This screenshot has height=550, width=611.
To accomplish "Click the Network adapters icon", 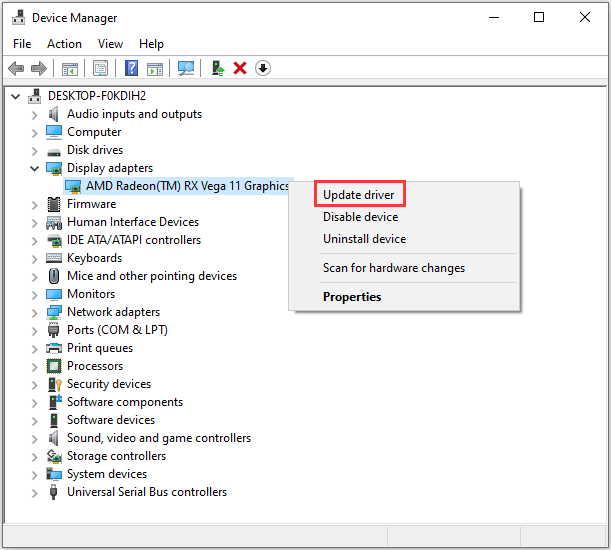I will [x=54, y=312].
